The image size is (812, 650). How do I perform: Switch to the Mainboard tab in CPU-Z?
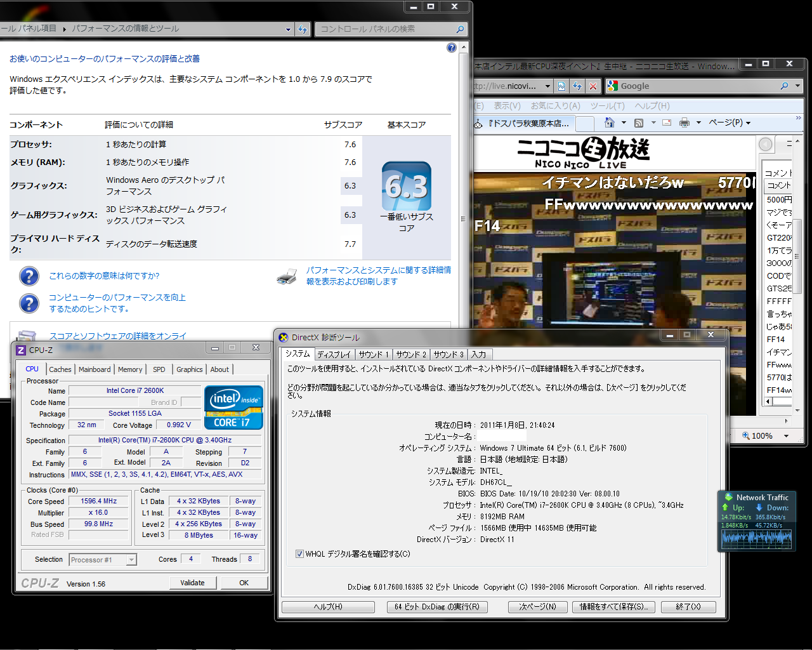point(95,369)
